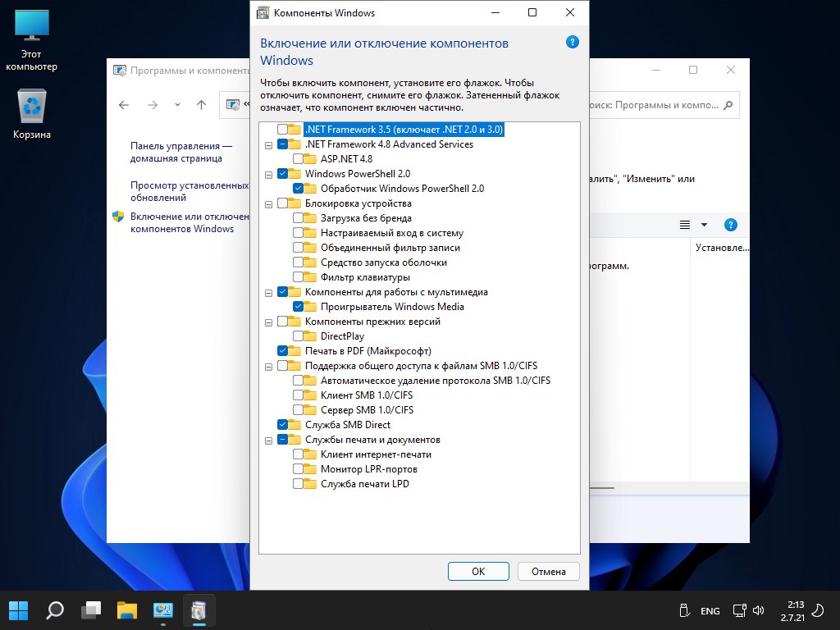Launch File Explorer from the taskbar
The width and height of the screenshot is (840, 630).
[x=127, y=610]
